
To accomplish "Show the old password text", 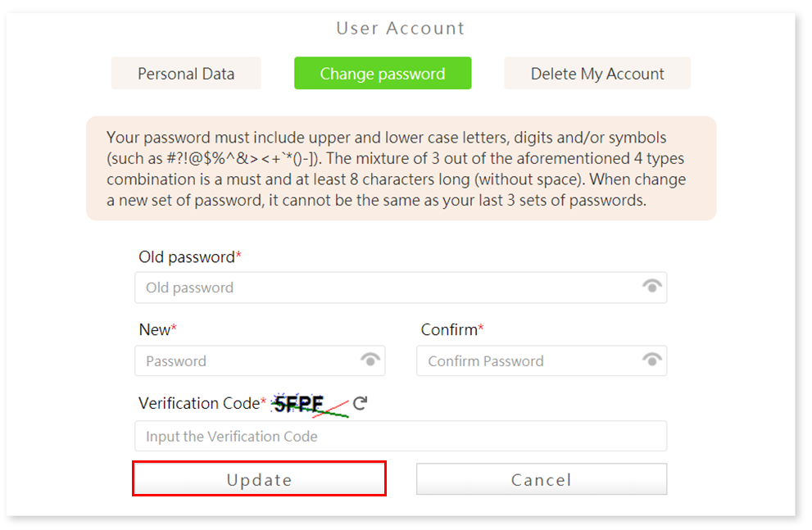I will 652,286.
